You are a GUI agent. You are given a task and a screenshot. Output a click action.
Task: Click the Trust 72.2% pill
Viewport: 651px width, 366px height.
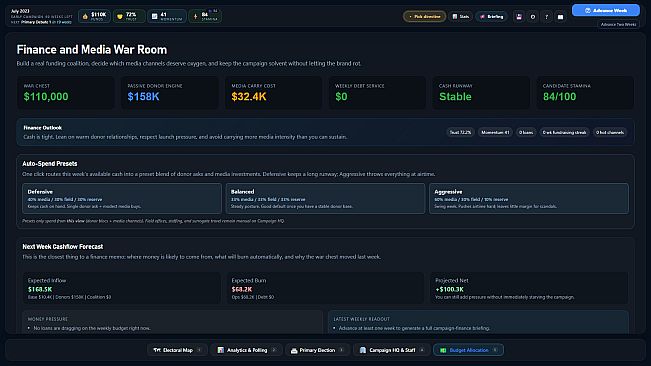[x=460, y=132]
